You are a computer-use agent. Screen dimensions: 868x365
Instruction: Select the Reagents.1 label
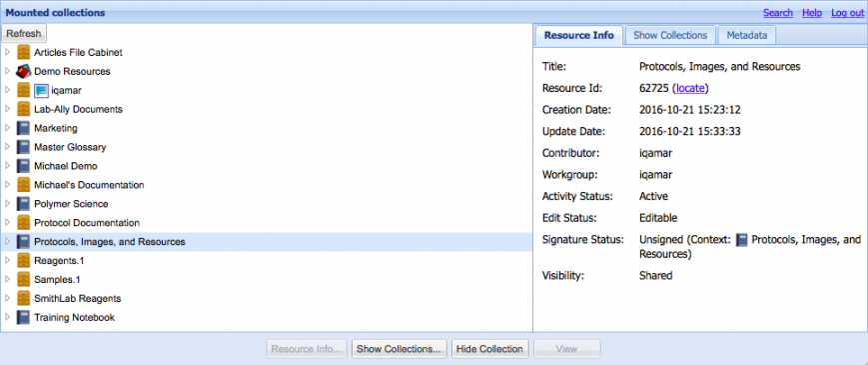click(59, 260)
